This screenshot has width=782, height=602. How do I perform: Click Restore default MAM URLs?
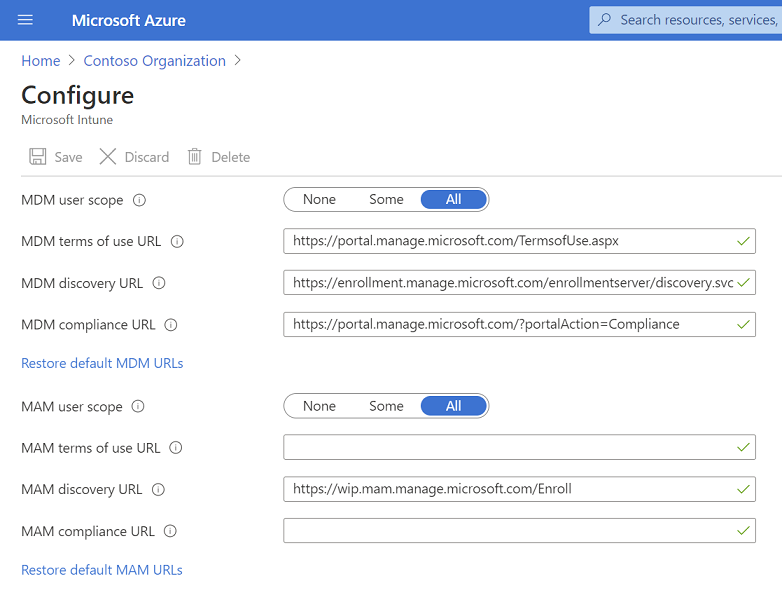click(x=102, y=570)
